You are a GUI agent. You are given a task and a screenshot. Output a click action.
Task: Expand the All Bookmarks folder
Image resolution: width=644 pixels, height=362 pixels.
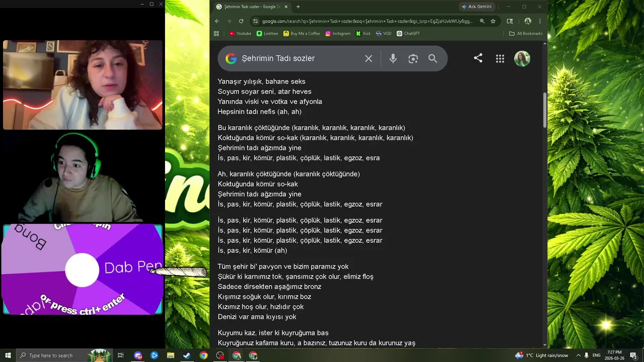pyautogui.click(x=526, y=34)
